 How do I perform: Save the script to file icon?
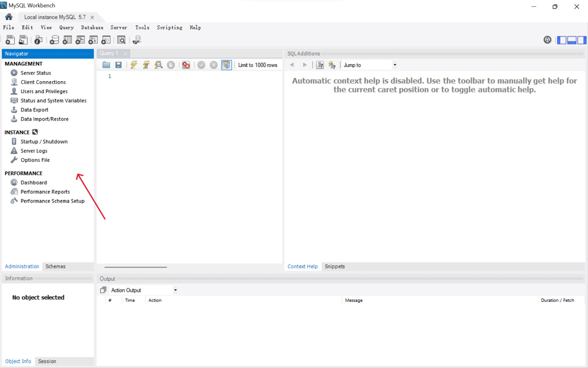pos(118,65)
